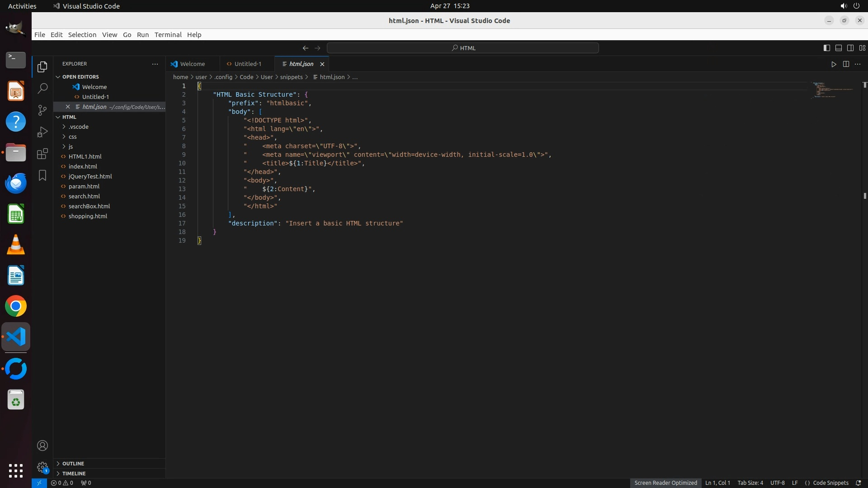Image resolution: width=868 pixels, height=488 pixels.
Task: Open the Search view in activity bar
Action: [42, 88]
